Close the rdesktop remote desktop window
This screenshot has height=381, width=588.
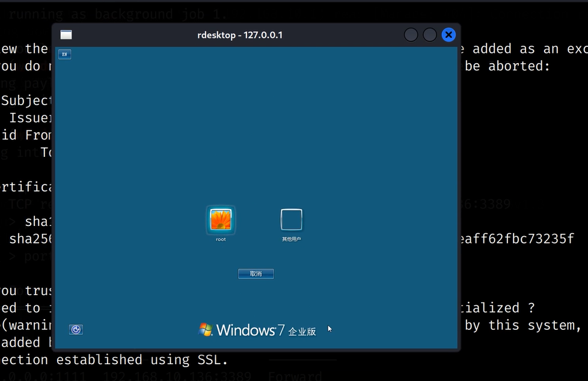pos(449,34)
